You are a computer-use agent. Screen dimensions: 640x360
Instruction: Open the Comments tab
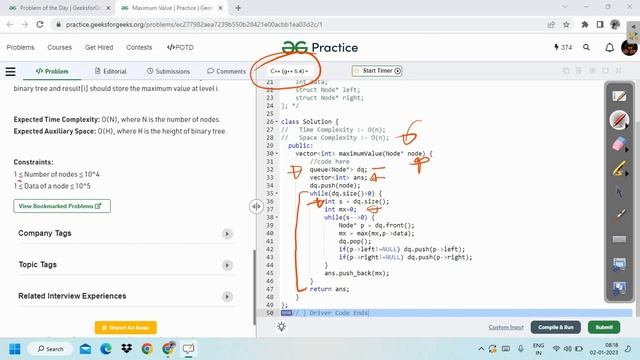[x=226, y=71]
